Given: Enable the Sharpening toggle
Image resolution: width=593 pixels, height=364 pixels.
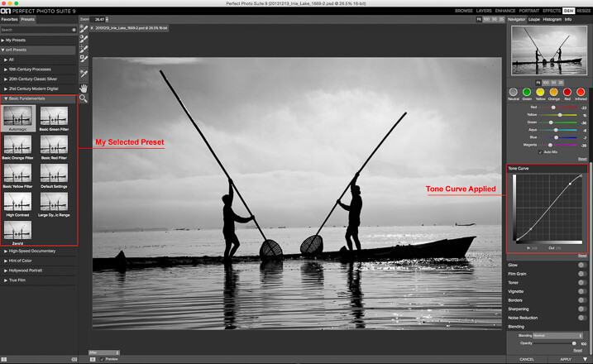Looking at the screenshot, I should [582, 309].
